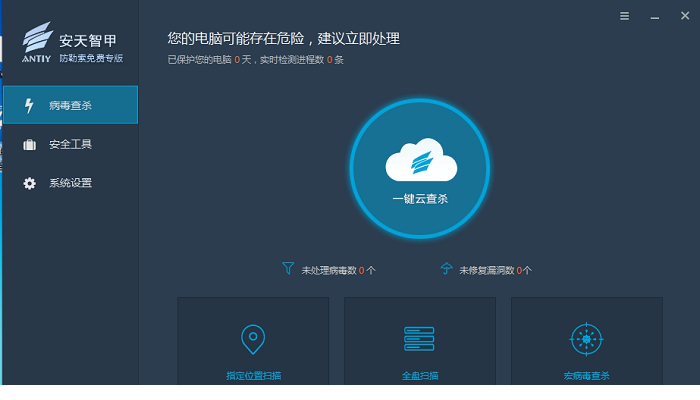Image resolution: width=700 pixels, height=400 pixels.
Task: Open the 病毒查杀 tab
Action: (x=71, y=105)
